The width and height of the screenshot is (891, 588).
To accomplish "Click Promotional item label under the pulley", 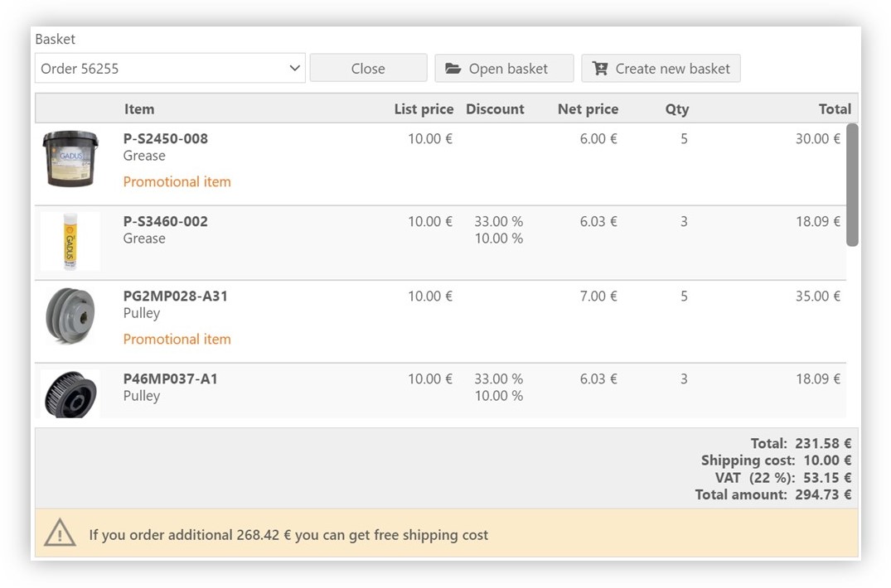I will (x=177, y=339).
